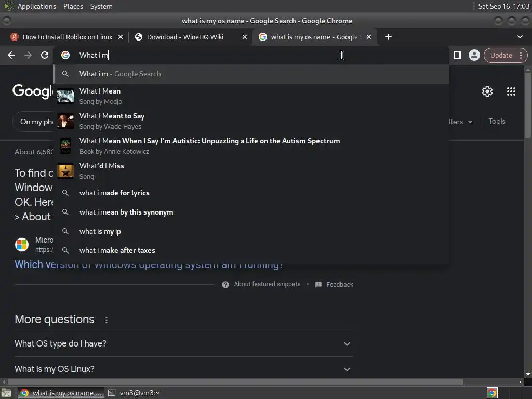Click the Wade Hayes song thumbnail
This screenshot has height=399, width=532.
(65, 121)
